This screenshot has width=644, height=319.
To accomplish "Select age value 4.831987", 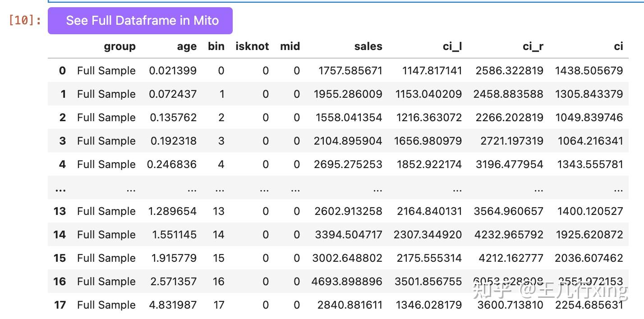I will (173, 305).
